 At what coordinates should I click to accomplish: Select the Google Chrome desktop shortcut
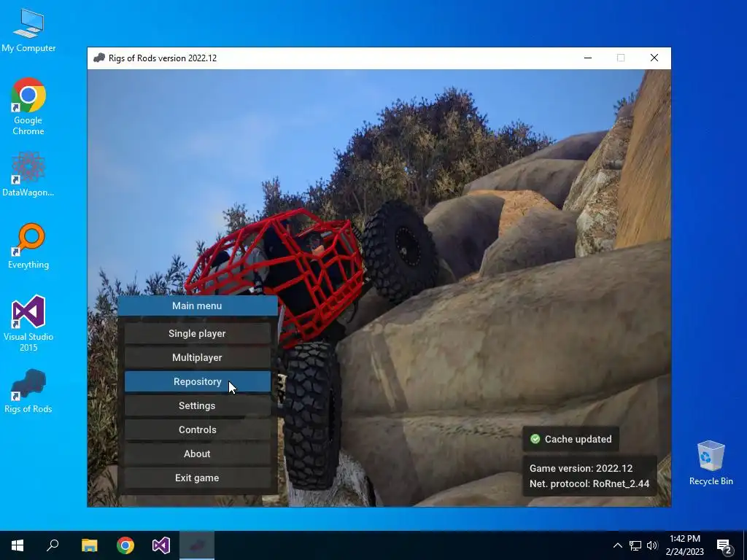coord(28,106)
